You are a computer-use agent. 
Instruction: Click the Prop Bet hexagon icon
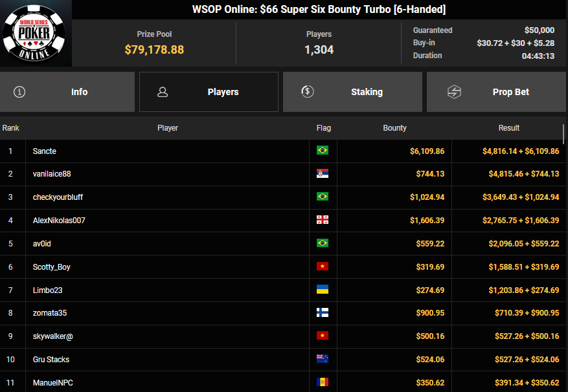point(454,92)
